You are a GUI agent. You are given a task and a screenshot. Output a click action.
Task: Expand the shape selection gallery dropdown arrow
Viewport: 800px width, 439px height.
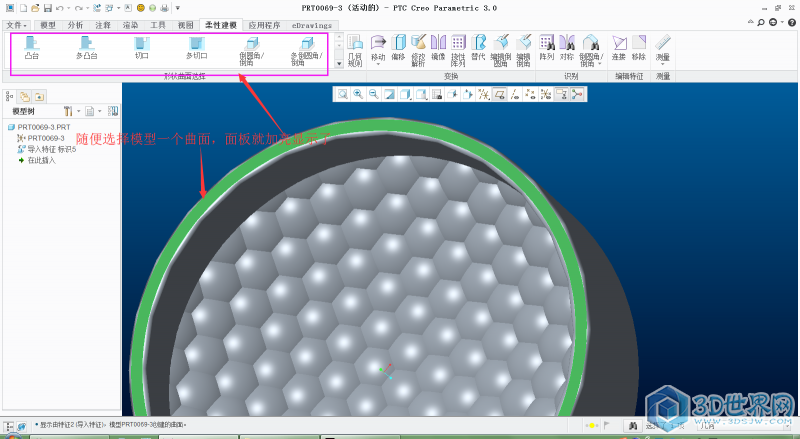[339, 64]
